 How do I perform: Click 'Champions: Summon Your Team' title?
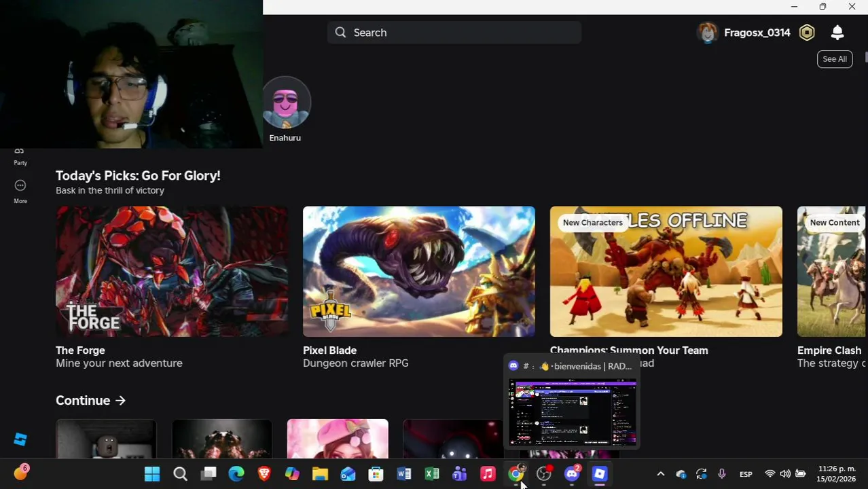629,350
